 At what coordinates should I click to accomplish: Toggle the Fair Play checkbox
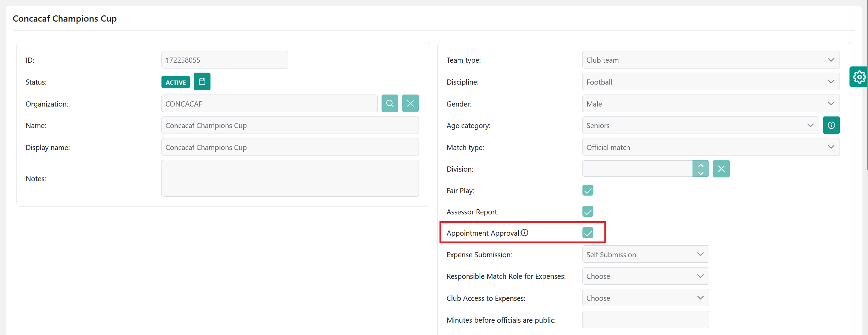click(x=588, y=190)
